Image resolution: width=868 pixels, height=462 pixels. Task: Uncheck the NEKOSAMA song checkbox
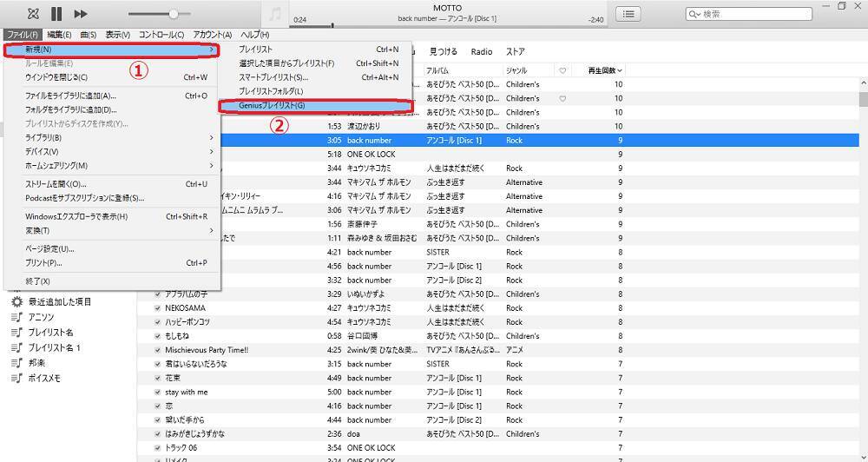click(157, 308)
